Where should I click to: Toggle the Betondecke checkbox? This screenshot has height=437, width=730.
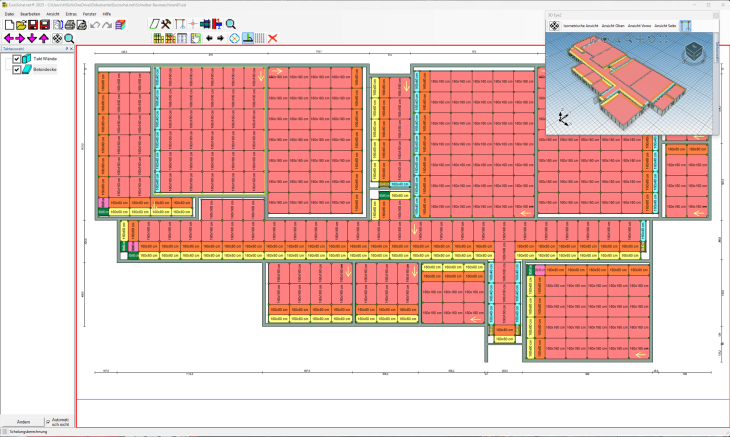click(17, 70)
